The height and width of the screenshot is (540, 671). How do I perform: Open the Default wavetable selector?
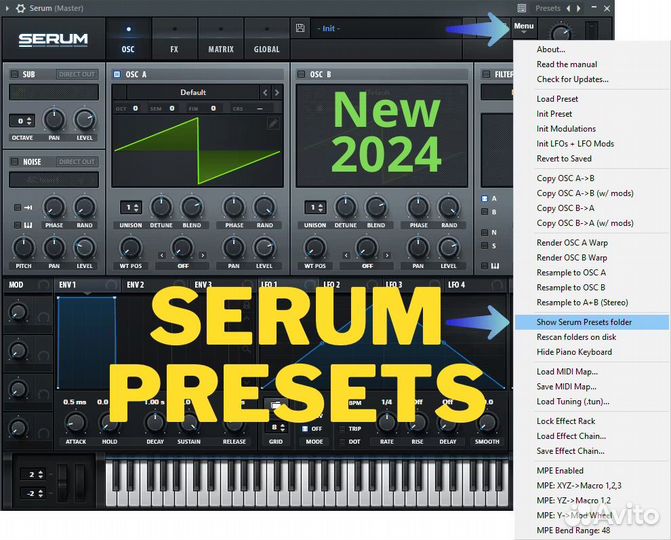pyautogui.click(x=193, y=92)
